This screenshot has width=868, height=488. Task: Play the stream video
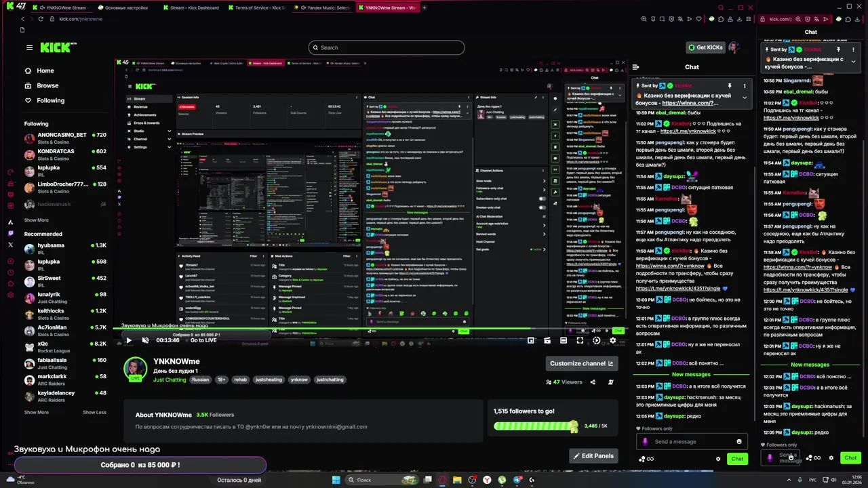pos(128,340)
